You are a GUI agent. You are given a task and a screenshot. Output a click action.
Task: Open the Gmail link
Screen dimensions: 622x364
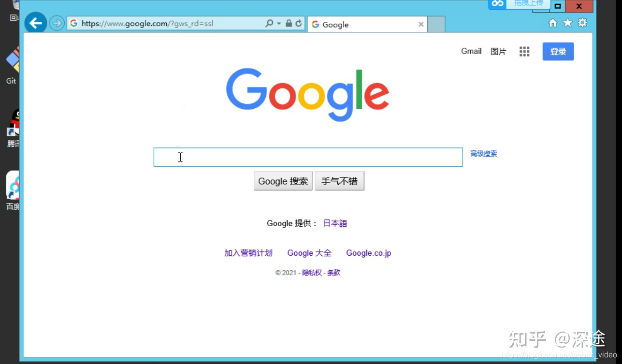coord(471,51)
